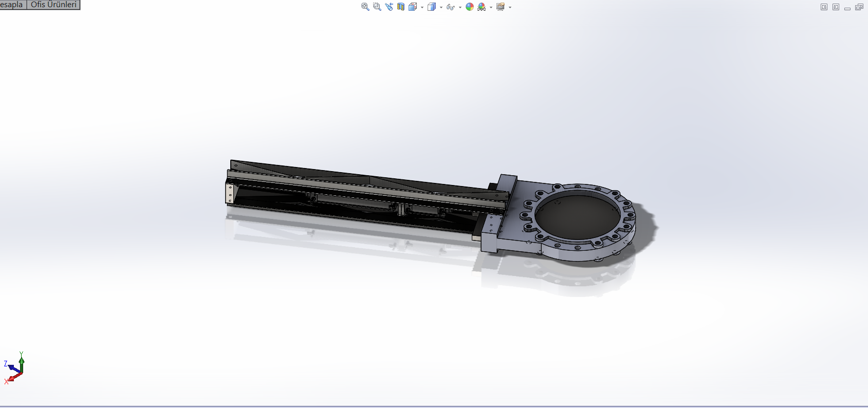
Task: Restore the Previous View
Action: point(389,7)
